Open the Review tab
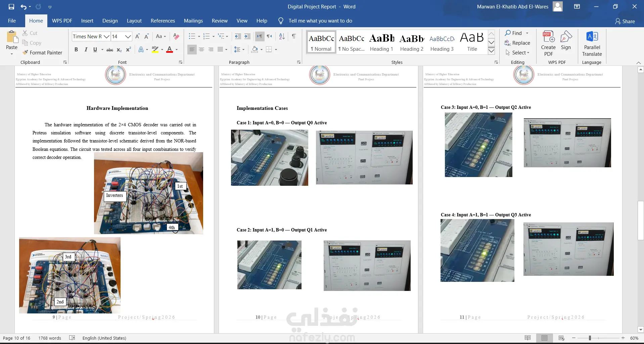 click(x=220, y=21)
